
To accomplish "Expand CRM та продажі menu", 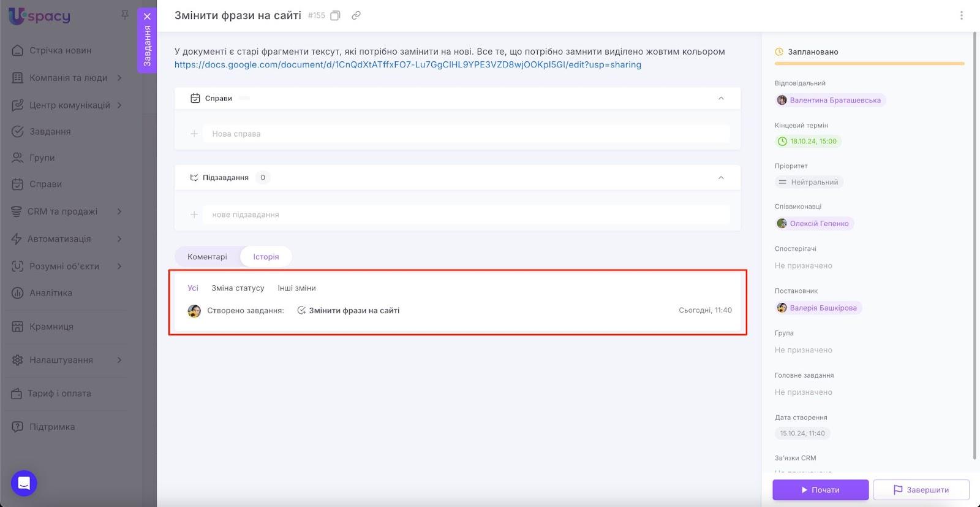I will 119,212.
